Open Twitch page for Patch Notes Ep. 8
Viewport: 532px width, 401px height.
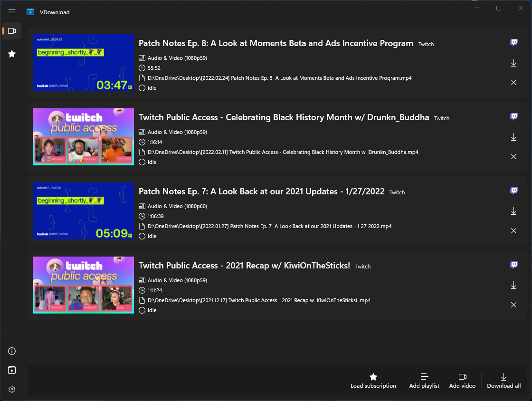513,42
